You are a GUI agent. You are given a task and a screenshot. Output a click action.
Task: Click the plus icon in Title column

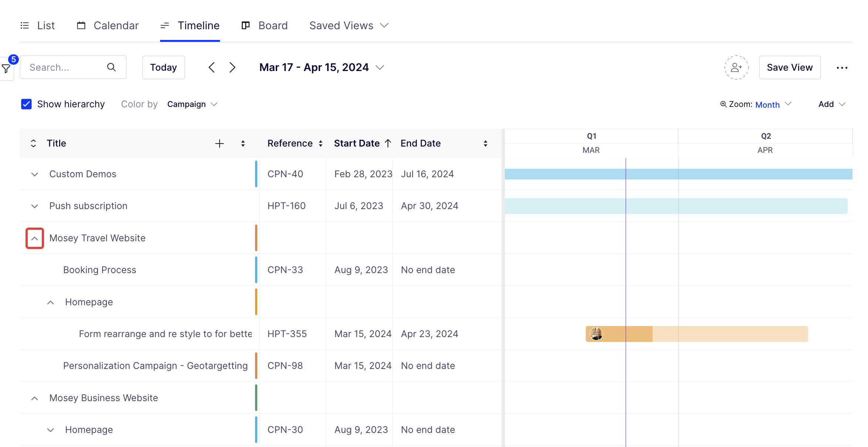(x=220, y=144)
